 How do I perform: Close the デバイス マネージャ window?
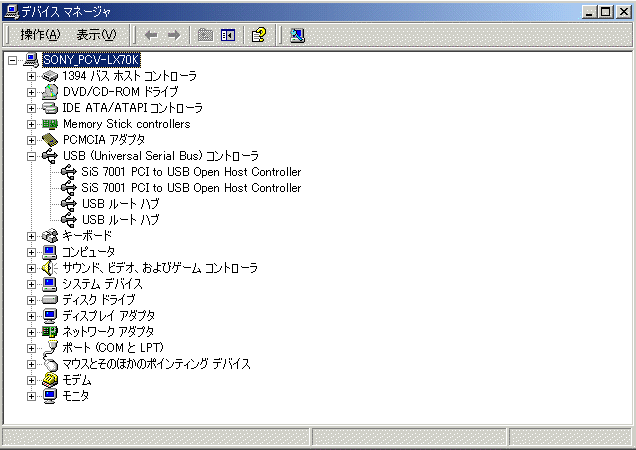(623, 12)
